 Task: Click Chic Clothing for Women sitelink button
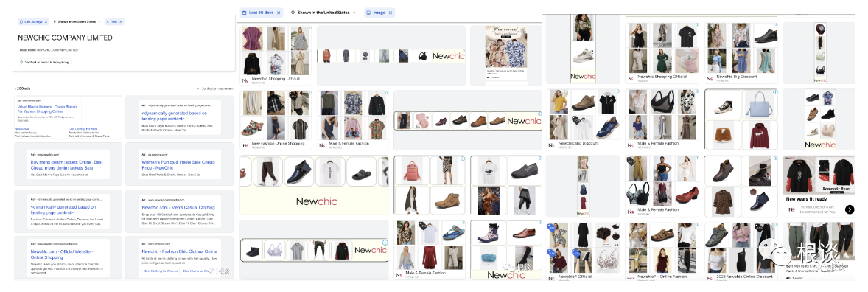161,271
